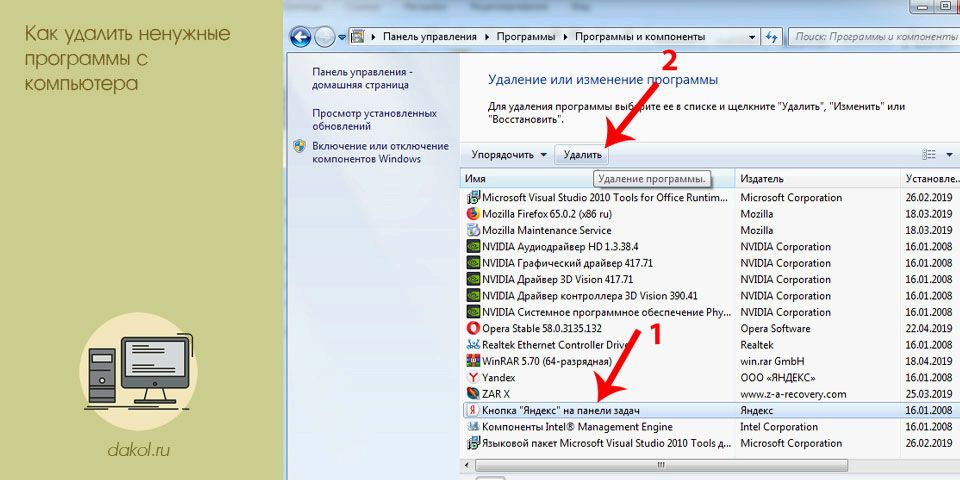Click publisher cell www.z-a-recovery.com

(x=793, y=394)
